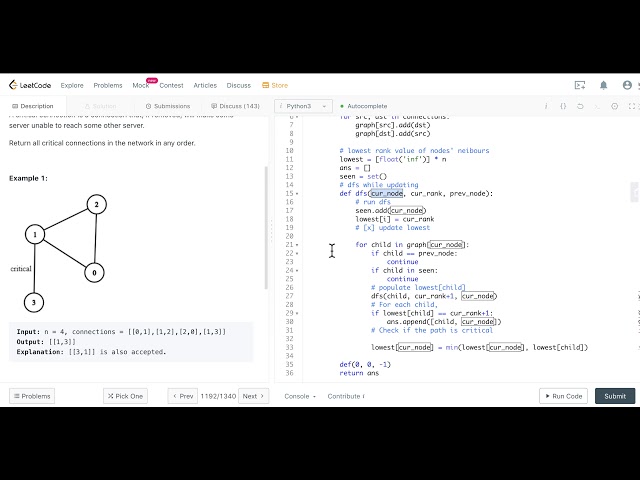640x480 pixels.
Task: Open the Playground terminal-plus icon
Action: pyautogui.click(x=580, y=85)
